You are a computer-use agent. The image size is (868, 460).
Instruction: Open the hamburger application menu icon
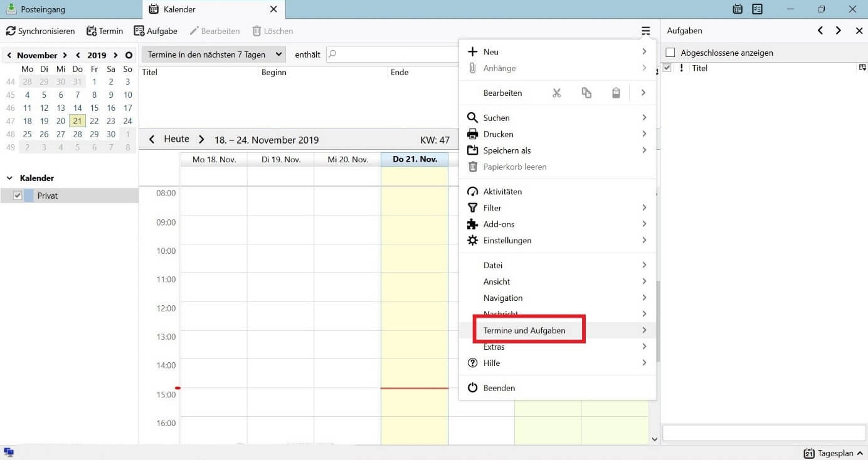[x=645, y=31]
